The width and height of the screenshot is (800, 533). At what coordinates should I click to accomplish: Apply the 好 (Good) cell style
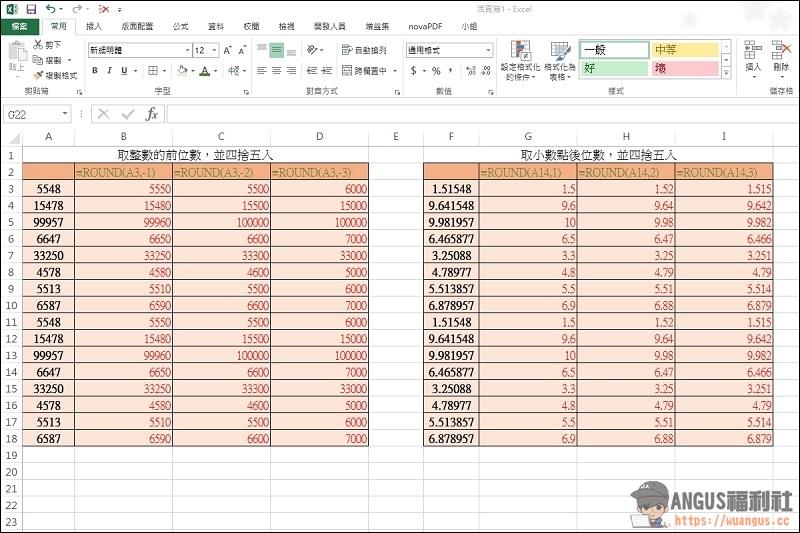tap(613, 68)
